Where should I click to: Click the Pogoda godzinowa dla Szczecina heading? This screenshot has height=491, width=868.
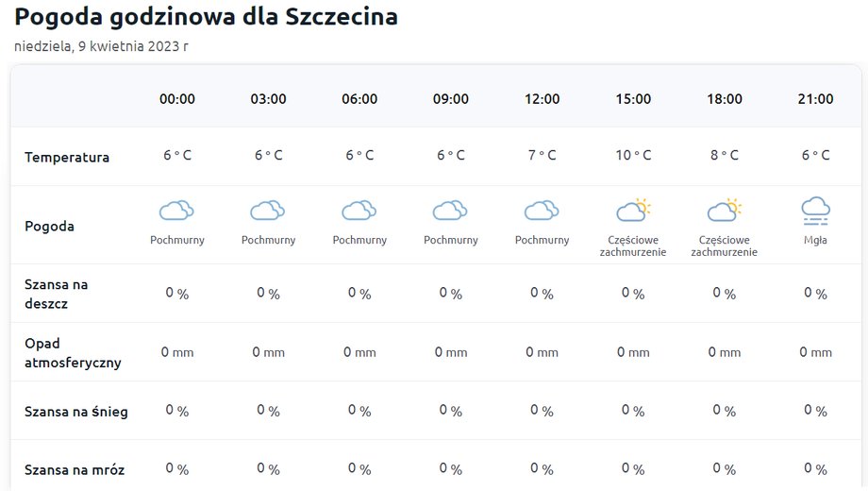[x=206, y=17]
